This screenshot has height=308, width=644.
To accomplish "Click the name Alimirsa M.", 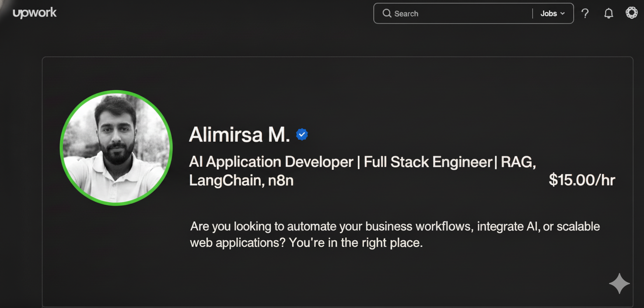I will pos(239,135).
